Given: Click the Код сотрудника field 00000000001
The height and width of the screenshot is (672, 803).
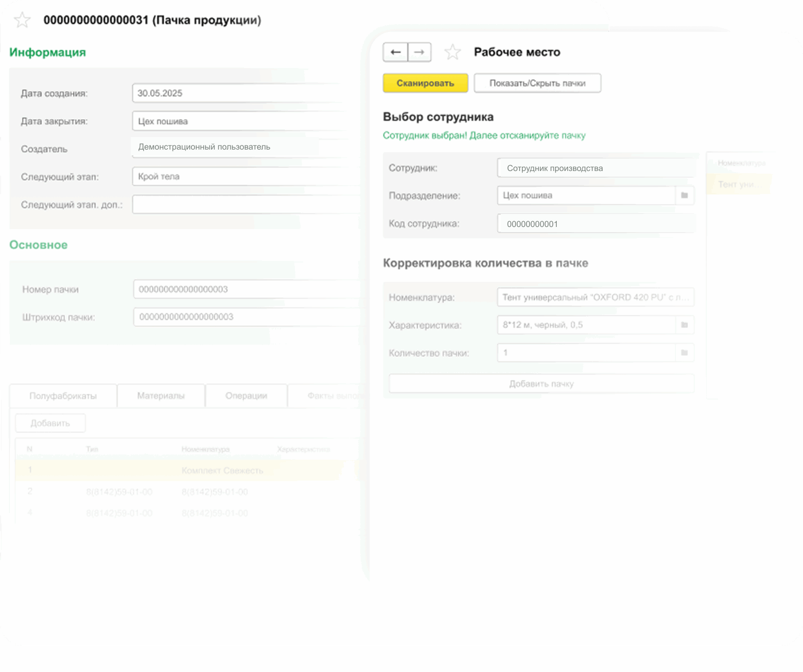Looking at the screenshot, I should (x=595, y=224).
